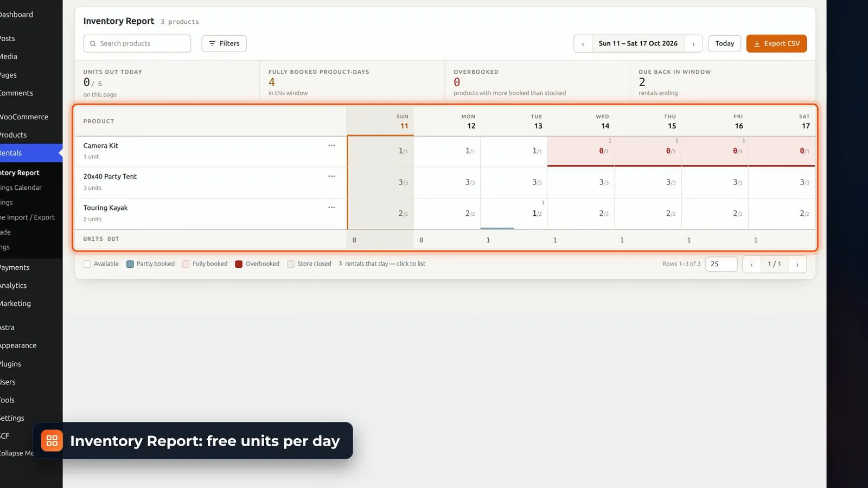The height and width of the screenshot is (488, 868).
Task: Jump to Today in date range
Action: [x=724, y=43]
